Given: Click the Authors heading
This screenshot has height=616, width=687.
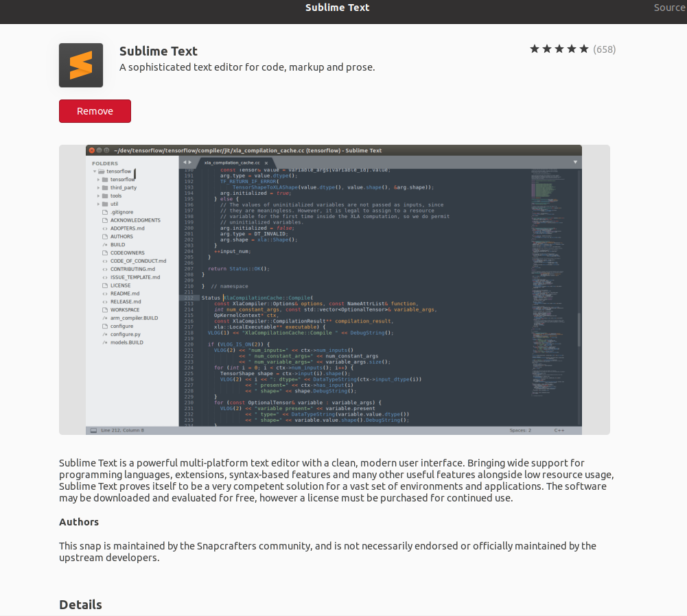Looking at the screenshot, I should coord(79,522).
